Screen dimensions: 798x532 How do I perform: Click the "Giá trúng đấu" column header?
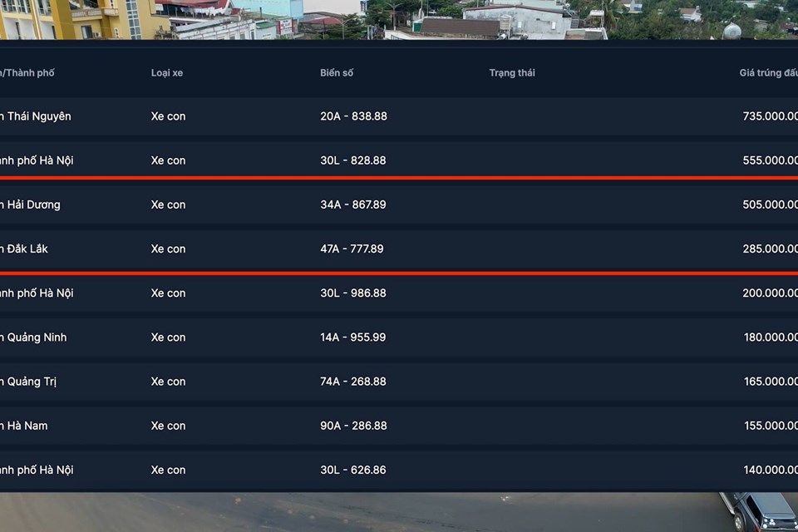coord(768,73)
